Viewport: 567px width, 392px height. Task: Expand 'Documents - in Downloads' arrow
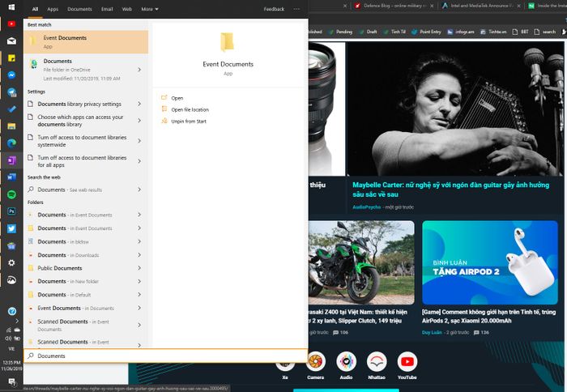click(139, 255)
